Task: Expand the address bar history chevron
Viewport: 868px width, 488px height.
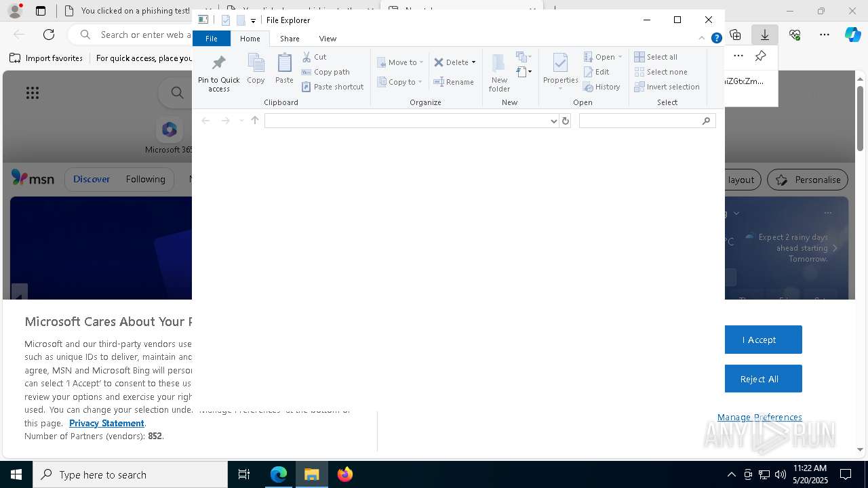Action: click(x=554, y=121)
